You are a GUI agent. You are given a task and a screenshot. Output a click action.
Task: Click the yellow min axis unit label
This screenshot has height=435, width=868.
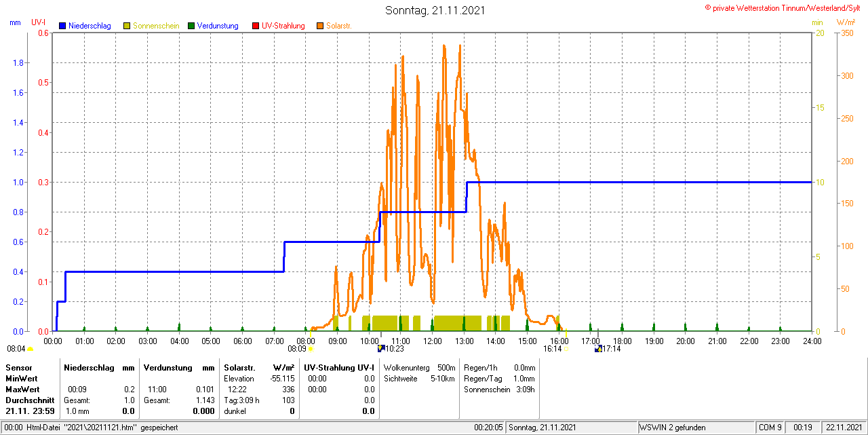[x=817, y=22]
